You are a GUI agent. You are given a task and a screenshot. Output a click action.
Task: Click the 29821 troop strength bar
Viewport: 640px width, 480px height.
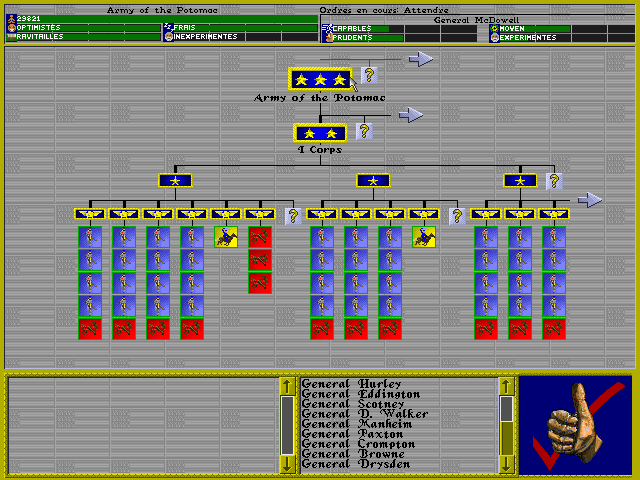[162, 19]
